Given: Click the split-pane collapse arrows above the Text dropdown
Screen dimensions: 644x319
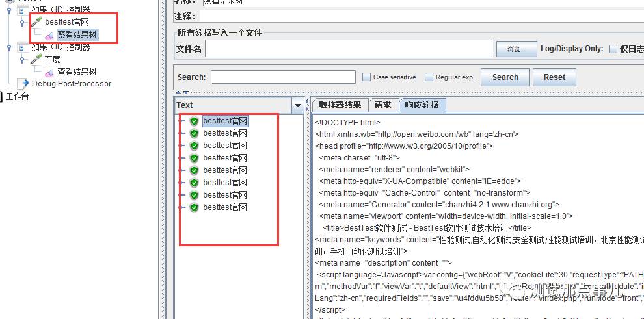Looking at the screenshot, I should coord(183,92).
